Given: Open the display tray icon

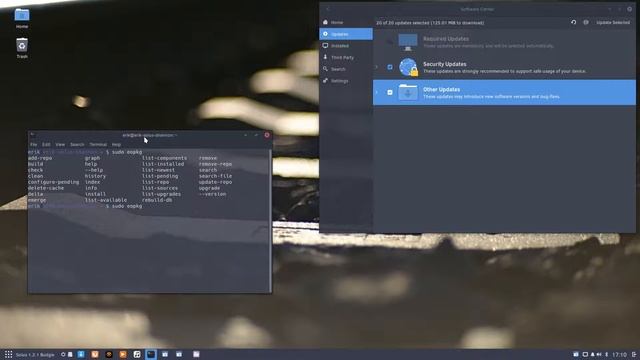Looking at the screenshot, I should pos(585,354).
